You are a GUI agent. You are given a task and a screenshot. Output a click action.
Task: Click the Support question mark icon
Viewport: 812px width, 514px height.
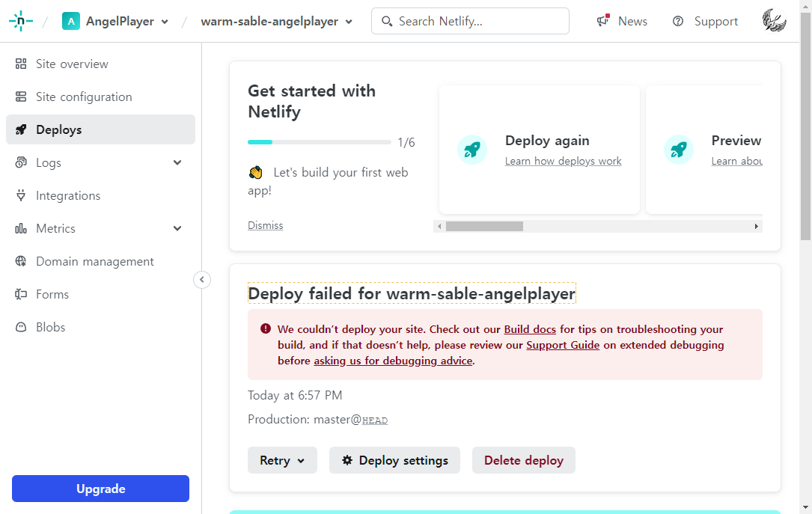(x=678, y=21)
